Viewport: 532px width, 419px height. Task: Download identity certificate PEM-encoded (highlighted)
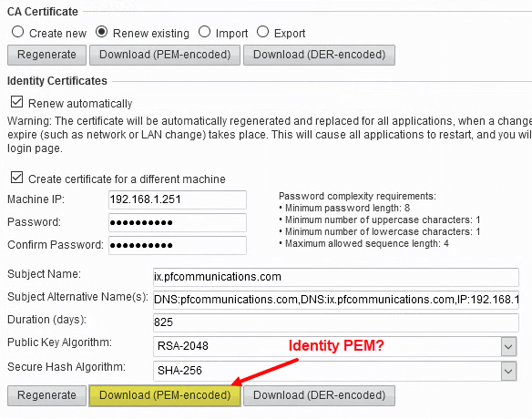click(165, 395)
